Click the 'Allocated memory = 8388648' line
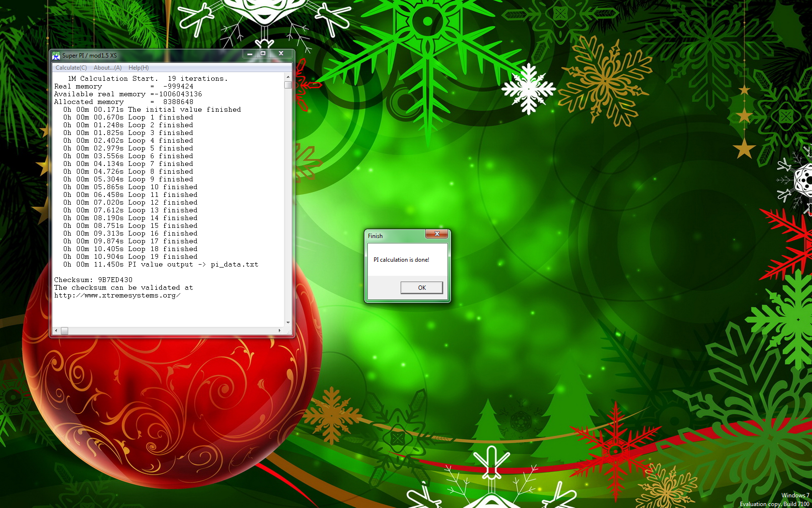The width and height of the screenshot is (812, 508). tap(124, 102)
